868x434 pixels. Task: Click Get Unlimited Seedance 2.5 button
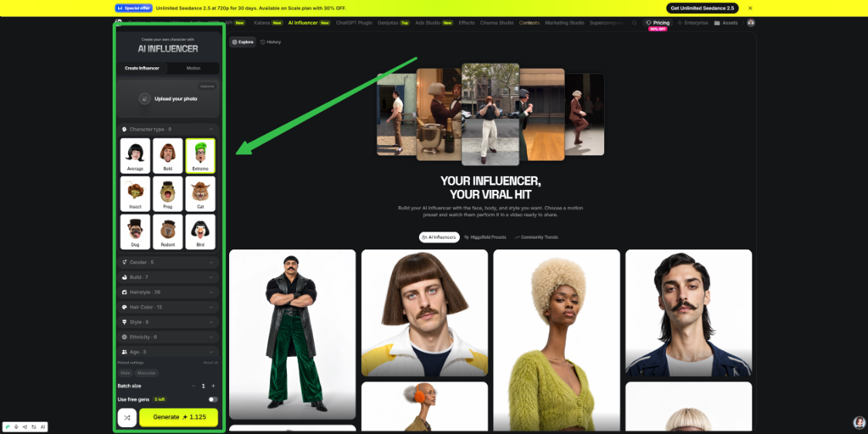pos(702,8)
